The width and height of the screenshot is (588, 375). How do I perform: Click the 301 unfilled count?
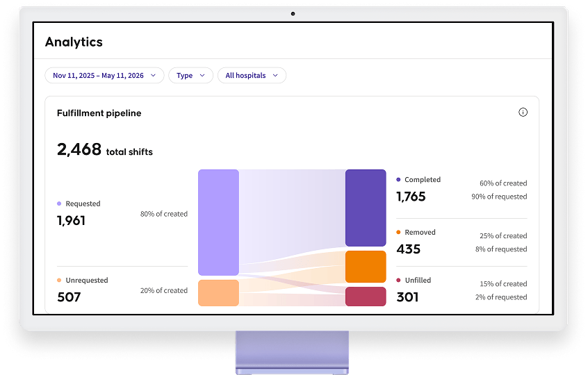click(407, 297)
